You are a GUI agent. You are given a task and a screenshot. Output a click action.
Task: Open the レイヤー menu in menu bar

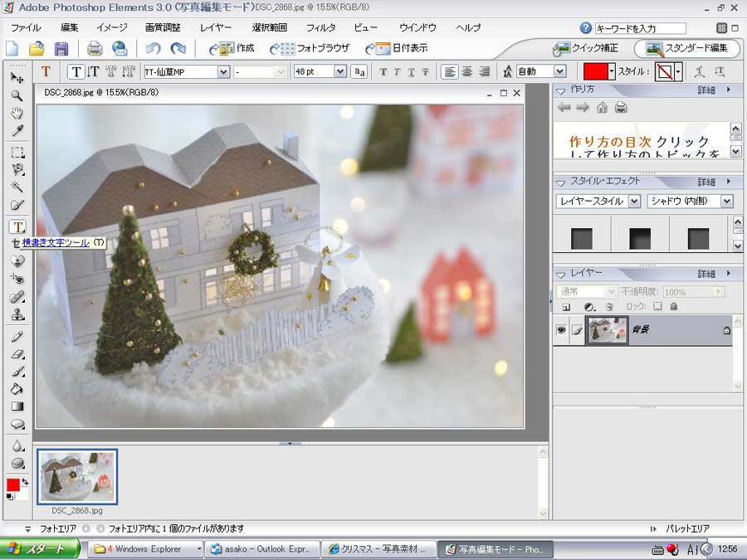click(x=216, y=27)
